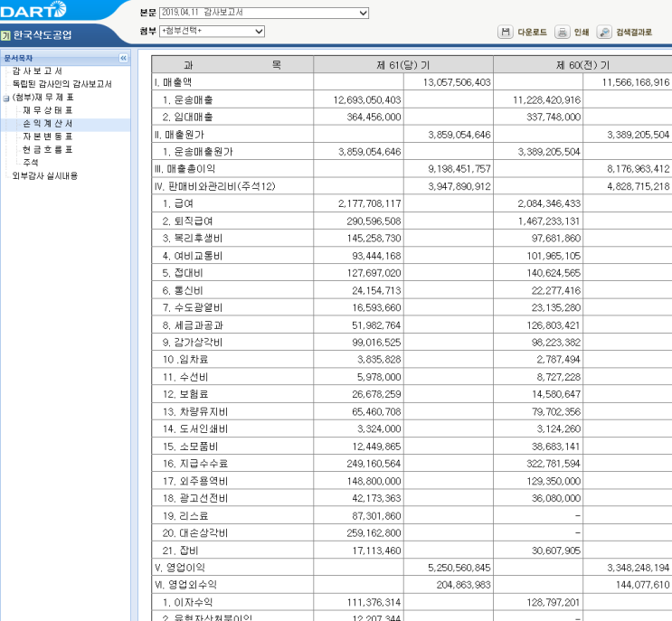This screenshot has width=672, height=621.
Task: Click the Ⅱ. 매출원가 row label
Action: (179, 135)
